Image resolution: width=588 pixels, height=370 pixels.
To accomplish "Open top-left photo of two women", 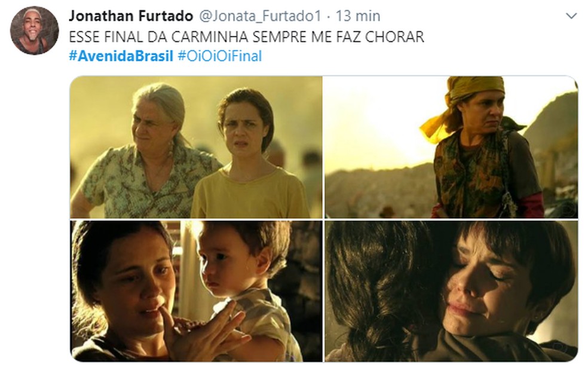I will (x=196, y=147).
